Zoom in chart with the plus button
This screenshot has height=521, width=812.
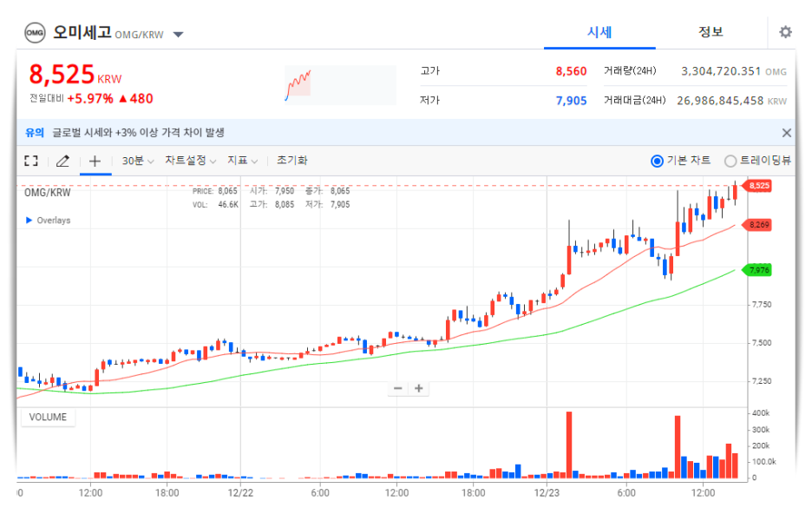[419, 388]
